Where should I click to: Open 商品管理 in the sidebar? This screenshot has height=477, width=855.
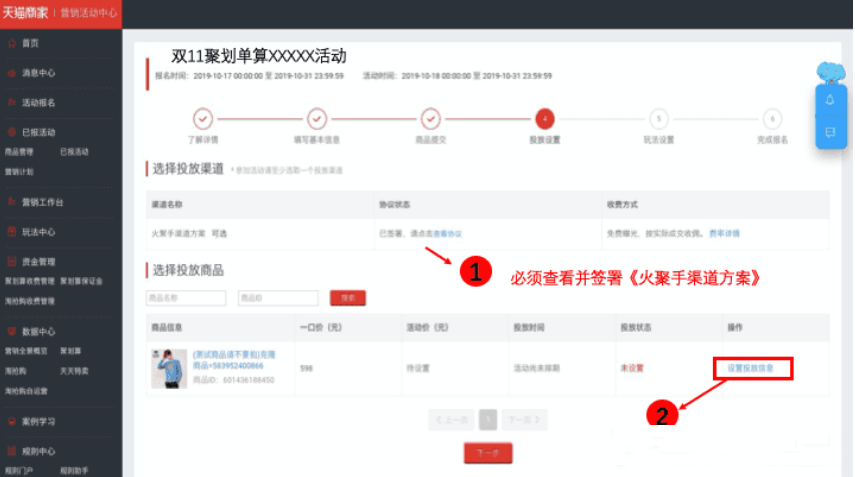tap(19, 152)
